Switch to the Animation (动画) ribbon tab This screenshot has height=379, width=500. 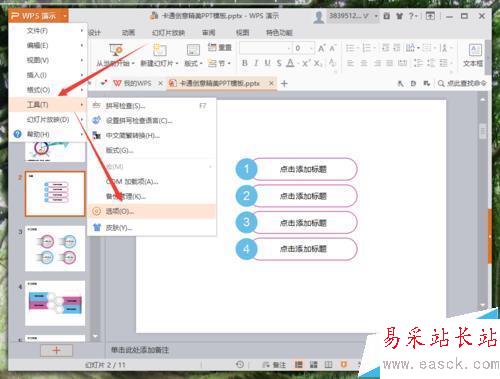[x=128, y=33]
